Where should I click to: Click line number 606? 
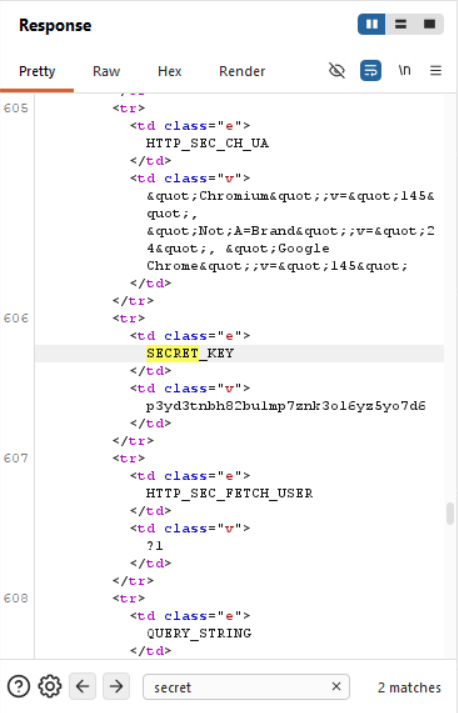click(16, 318)
